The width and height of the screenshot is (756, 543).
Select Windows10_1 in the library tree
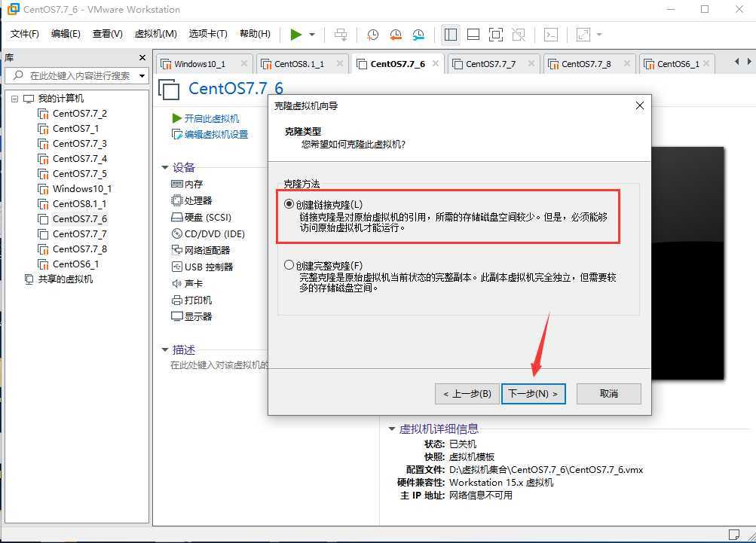[75, 189]
